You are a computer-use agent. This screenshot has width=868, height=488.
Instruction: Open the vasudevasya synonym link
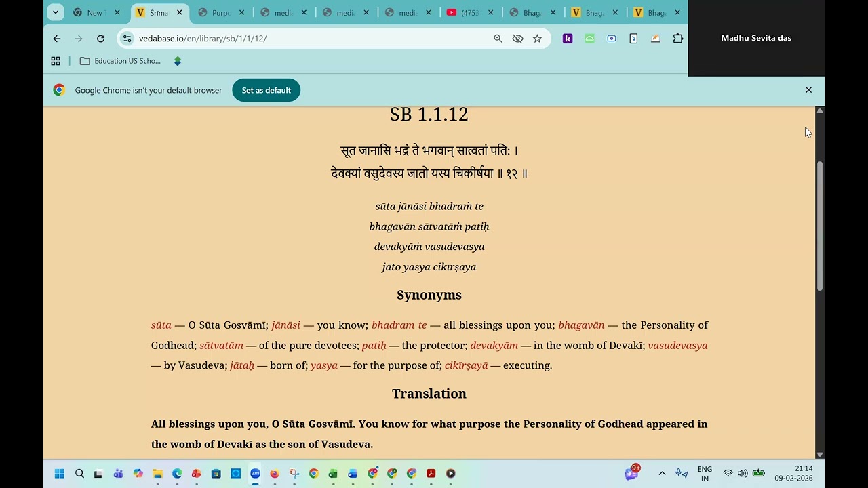(x=677, y=346)
